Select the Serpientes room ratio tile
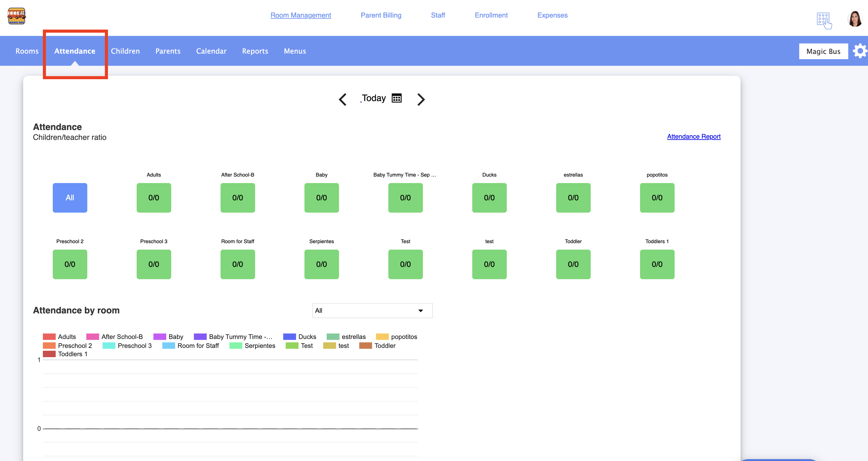 pyautogui.click(x=321, y=264)
